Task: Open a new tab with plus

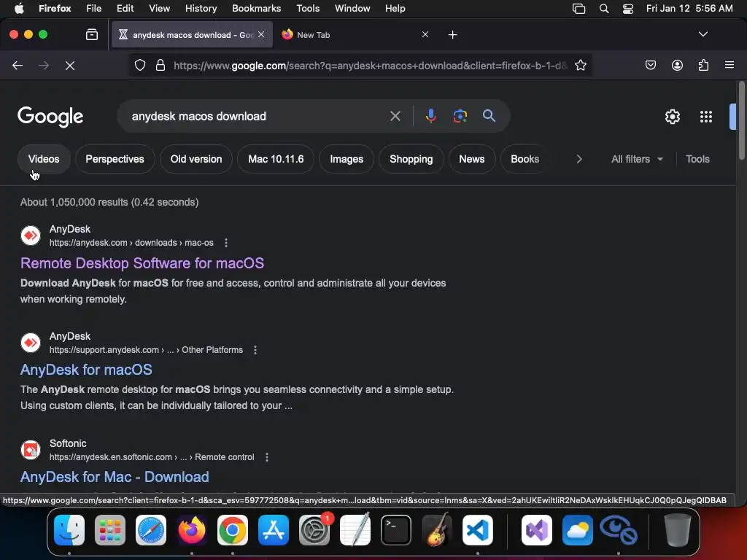Action: [452, 35]
